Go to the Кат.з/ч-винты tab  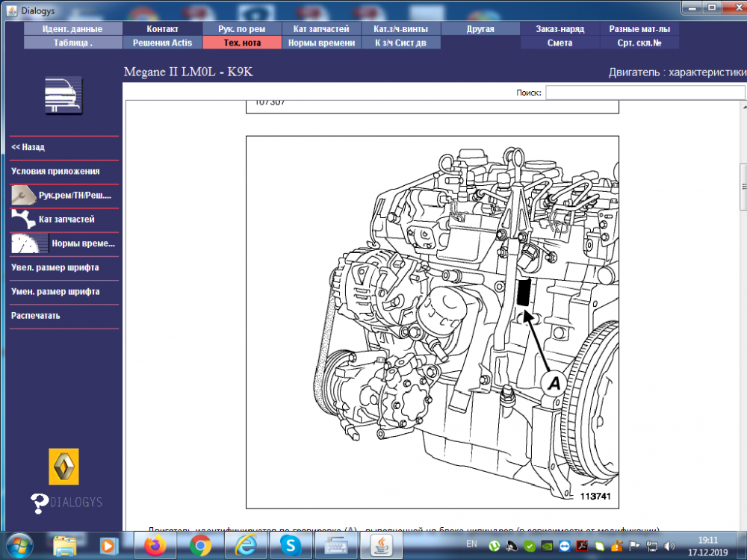click(400, 28)
